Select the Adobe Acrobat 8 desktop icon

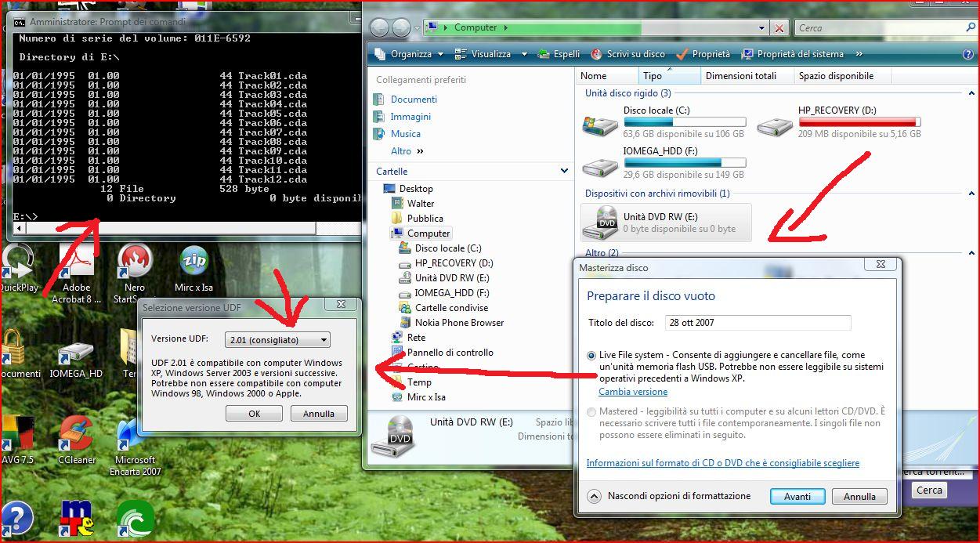[76, 274]
